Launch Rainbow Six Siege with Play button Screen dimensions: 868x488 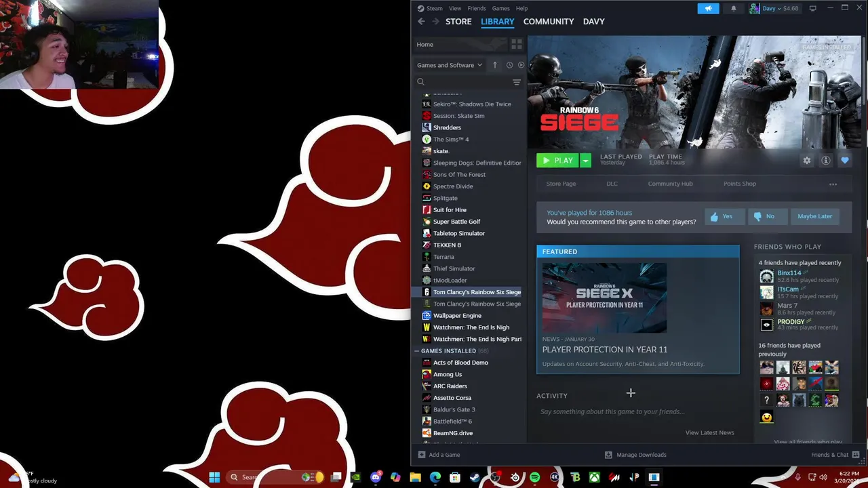pyautogui.click(x=557, y=161)
